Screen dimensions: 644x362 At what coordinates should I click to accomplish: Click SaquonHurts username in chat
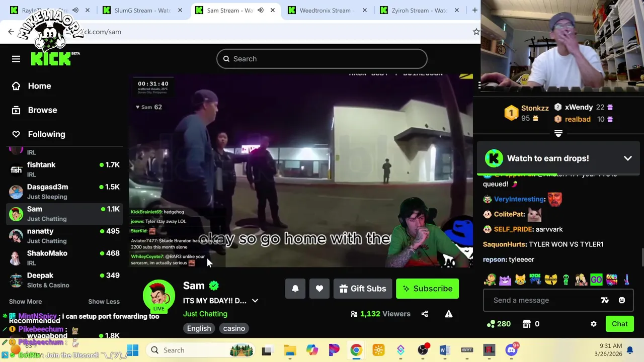pos(504,244)
